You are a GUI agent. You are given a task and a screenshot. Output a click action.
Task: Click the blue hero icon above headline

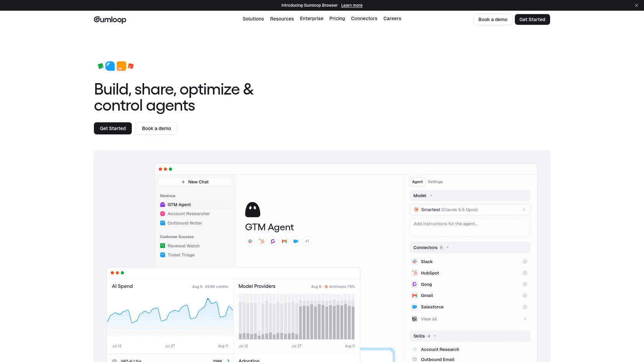[110, 66]
